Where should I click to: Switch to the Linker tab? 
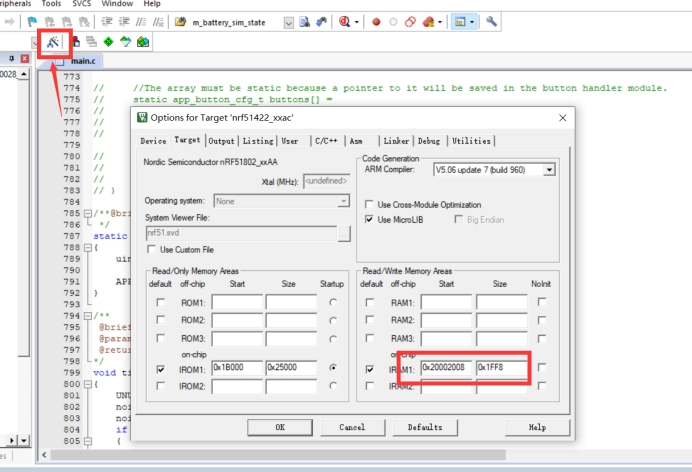(x=396, y=141)
